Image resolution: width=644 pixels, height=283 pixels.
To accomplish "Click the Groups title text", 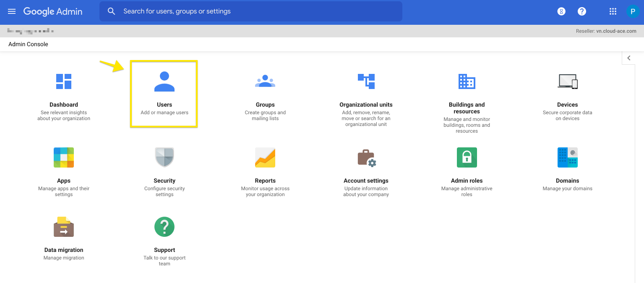I will click(x=265, y=105).
